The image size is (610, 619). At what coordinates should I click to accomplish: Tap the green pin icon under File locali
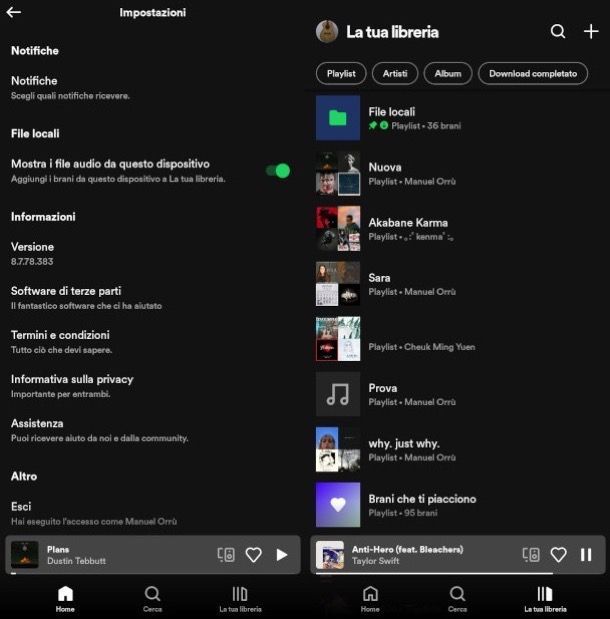pos(372,126)
